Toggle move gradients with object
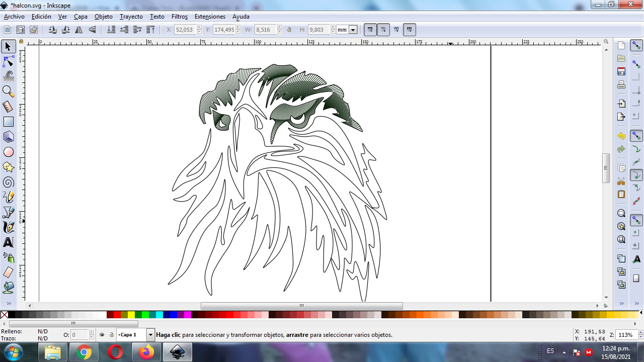The image size is (644, 362). [396, 30]
